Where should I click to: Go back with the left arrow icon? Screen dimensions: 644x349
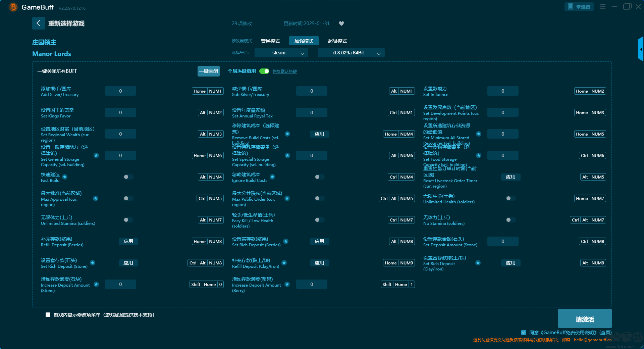click(x=38, y=23)
